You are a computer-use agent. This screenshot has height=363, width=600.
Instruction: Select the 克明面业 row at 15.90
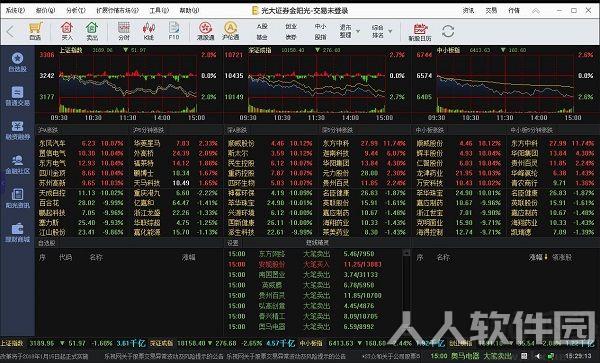[x=459, y=222]
